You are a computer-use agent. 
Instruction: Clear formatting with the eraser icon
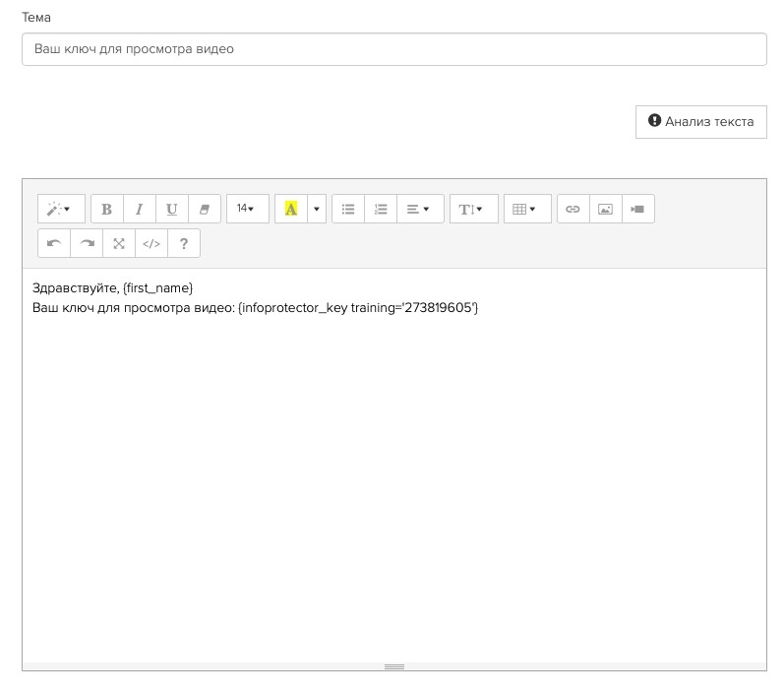(x=205, y=209)
